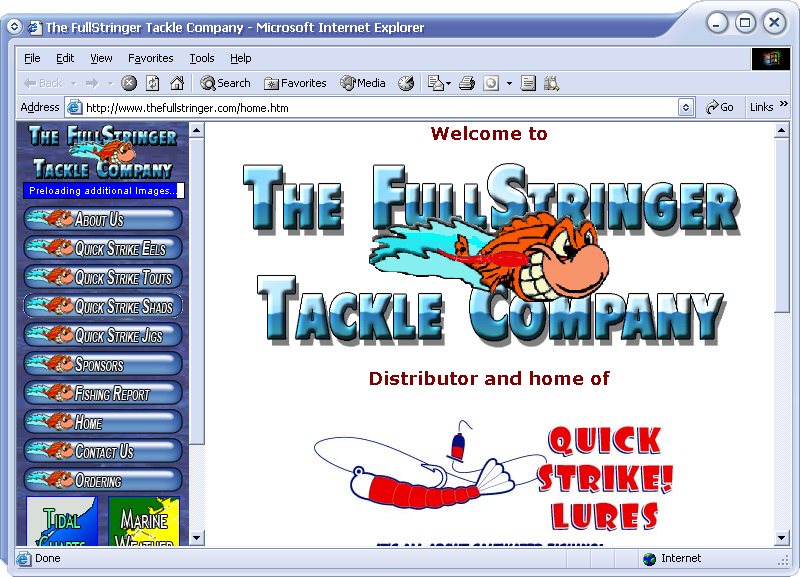Click the main page scroll up arrow
The image size is (800, 577).
tap(782, 131)
